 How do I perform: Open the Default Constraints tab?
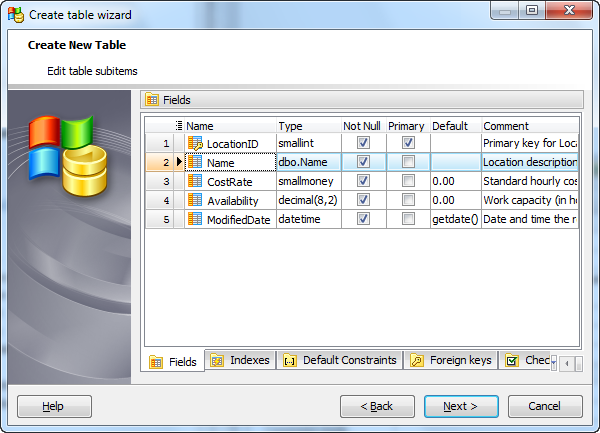[339, 361]
